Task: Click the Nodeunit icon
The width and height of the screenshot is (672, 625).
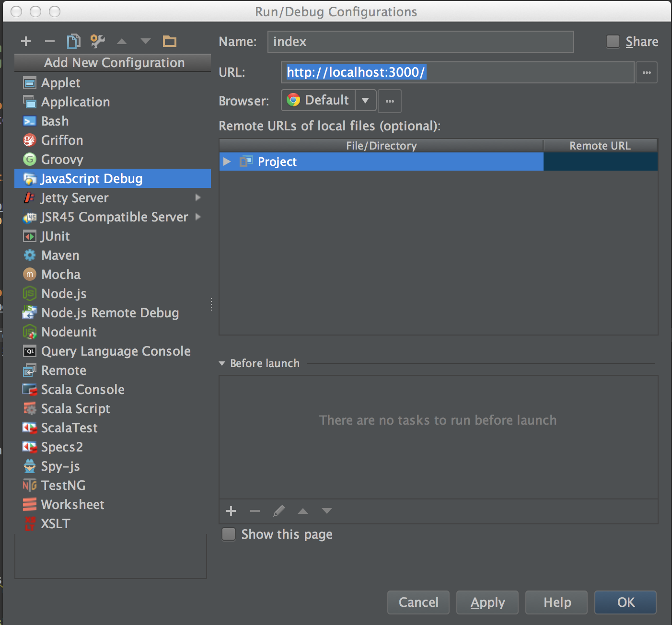Action: [x=30, y=332]
